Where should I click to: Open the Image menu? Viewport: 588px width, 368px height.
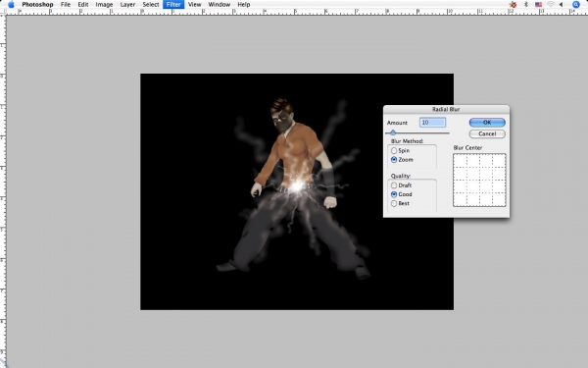104,5
